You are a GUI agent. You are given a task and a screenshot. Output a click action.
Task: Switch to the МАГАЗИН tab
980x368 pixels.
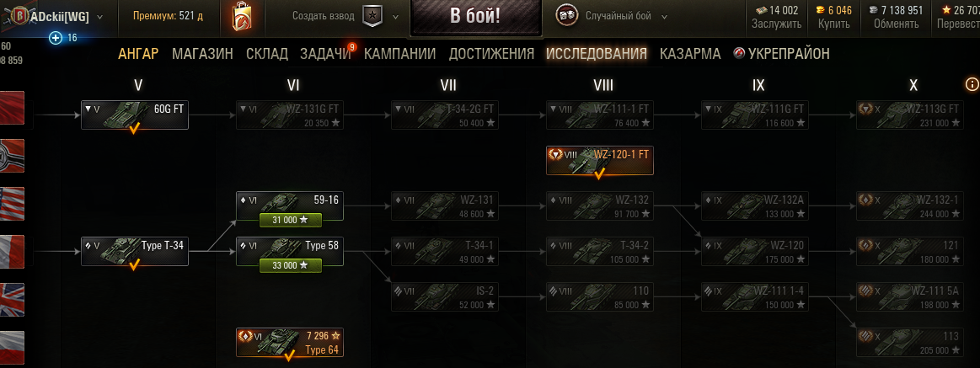[202, 54]
